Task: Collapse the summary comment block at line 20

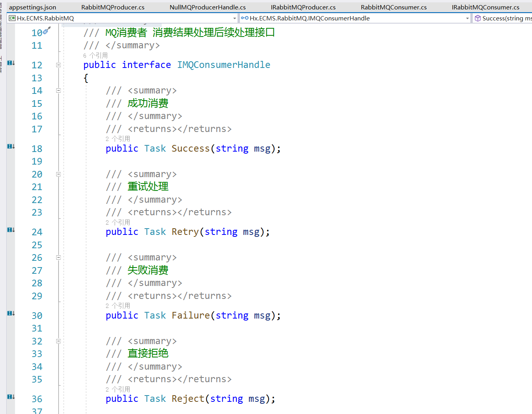Action: pos(59,174)
